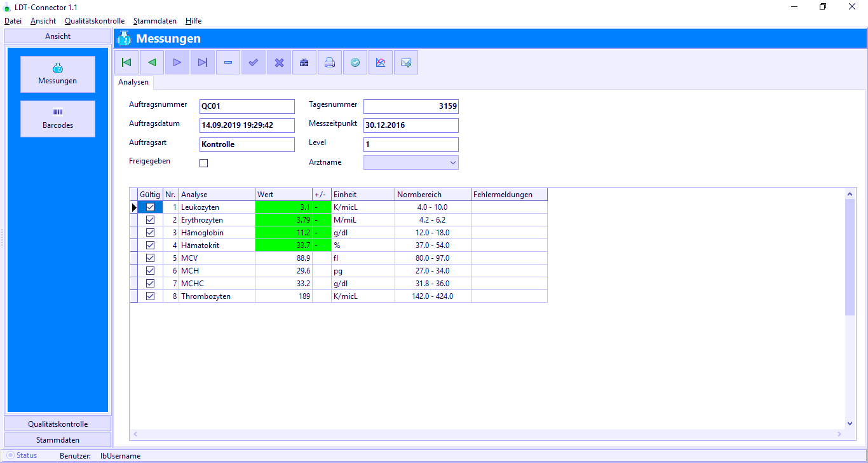Select the Analysen tab

pos(133,82)
